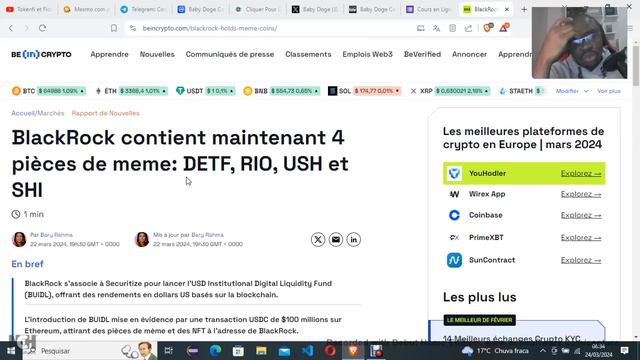This screenshot has width=640, height=360.
Task: Open the Brave Rewards triangle icon
Action: (504, 28)
